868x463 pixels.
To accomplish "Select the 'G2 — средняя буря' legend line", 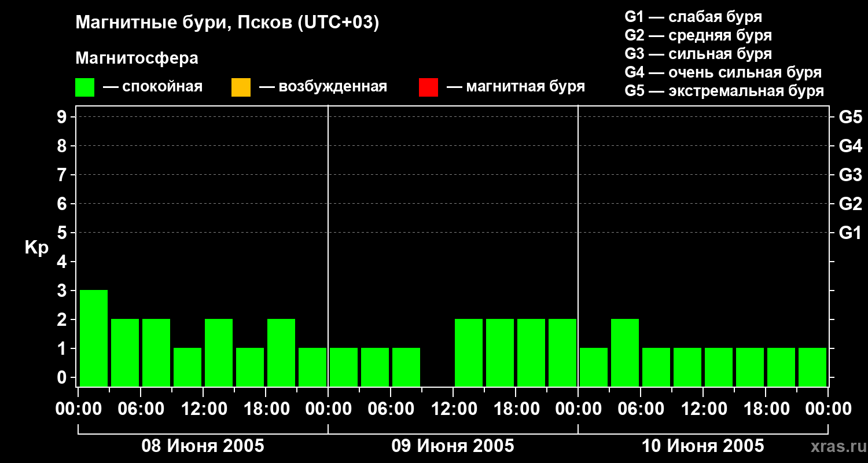I will [x=698, y=35].
